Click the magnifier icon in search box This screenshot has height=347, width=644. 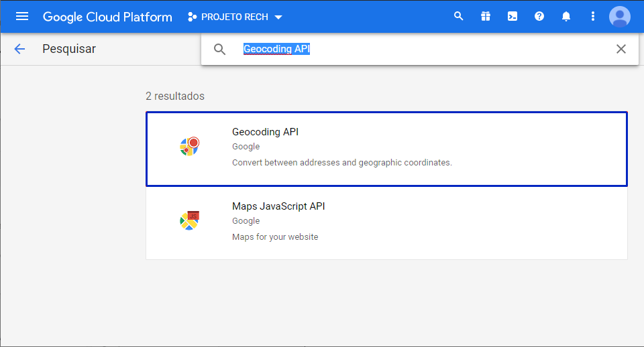tap(219, 49)
